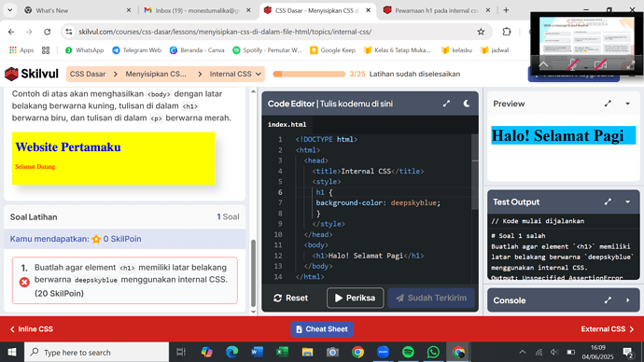Open the Internal CSS breadcrumb dropdown

click(x=235, y=74)
